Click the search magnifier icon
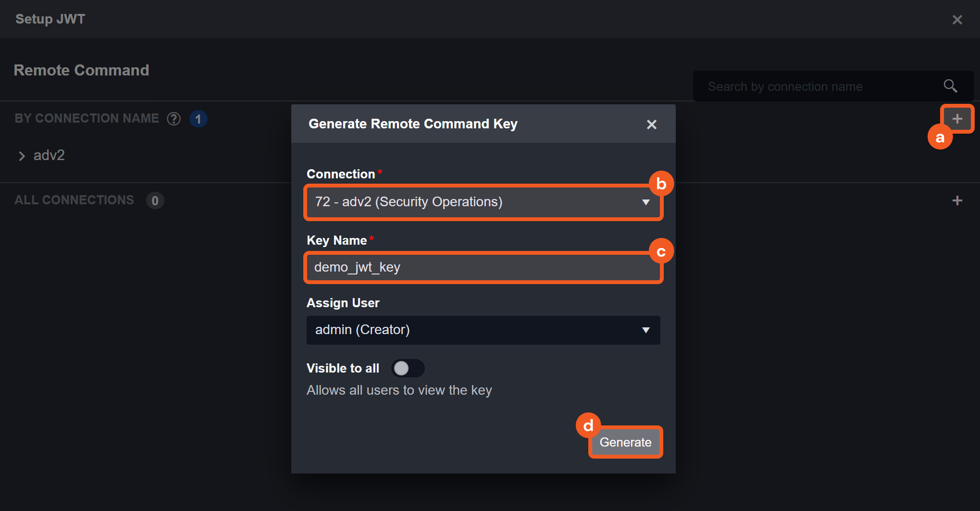980x511 pixels. point(950,87)
